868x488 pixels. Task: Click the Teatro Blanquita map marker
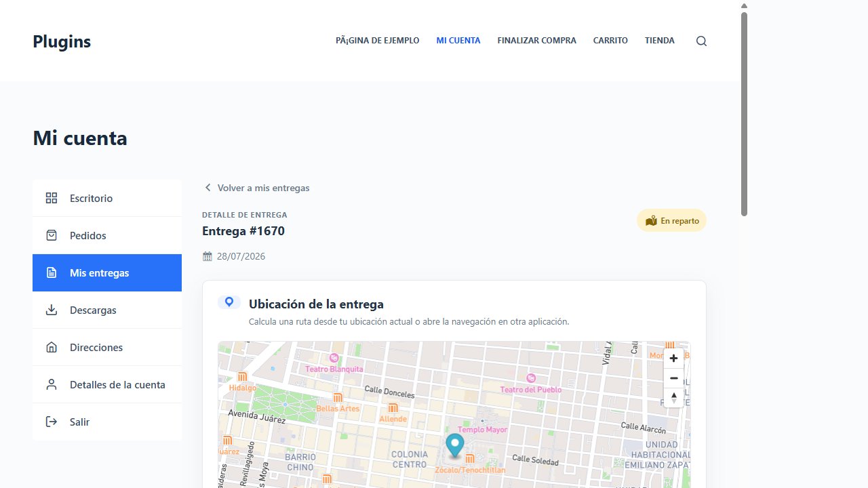point(334,358)
